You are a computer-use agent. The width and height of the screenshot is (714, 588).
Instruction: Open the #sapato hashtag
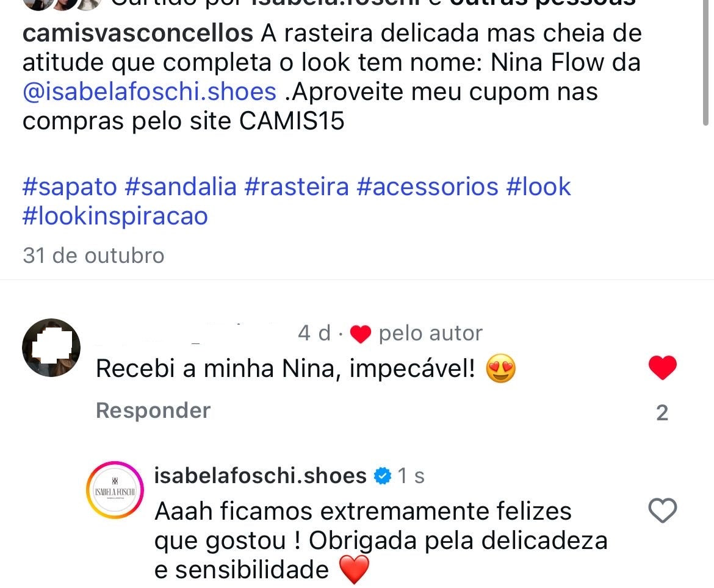click(70, 187)
